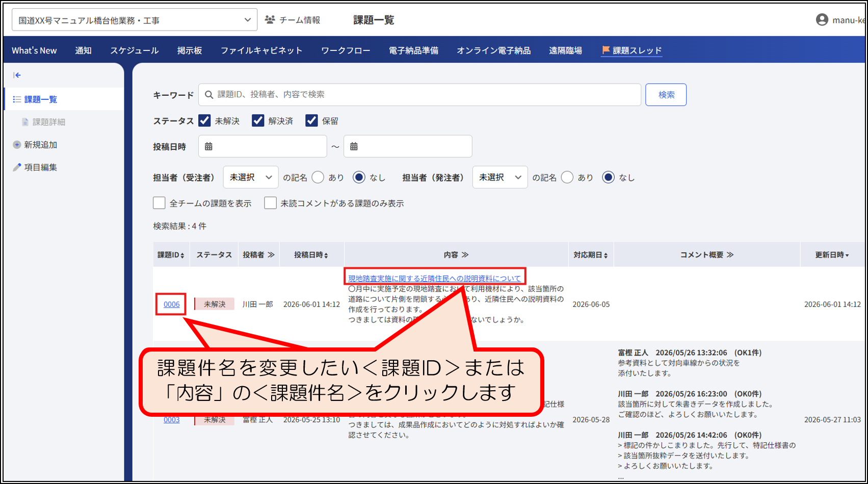Click the start date calendar icon field
Viewport: 868px width, 484px height.
pos(262,147)
